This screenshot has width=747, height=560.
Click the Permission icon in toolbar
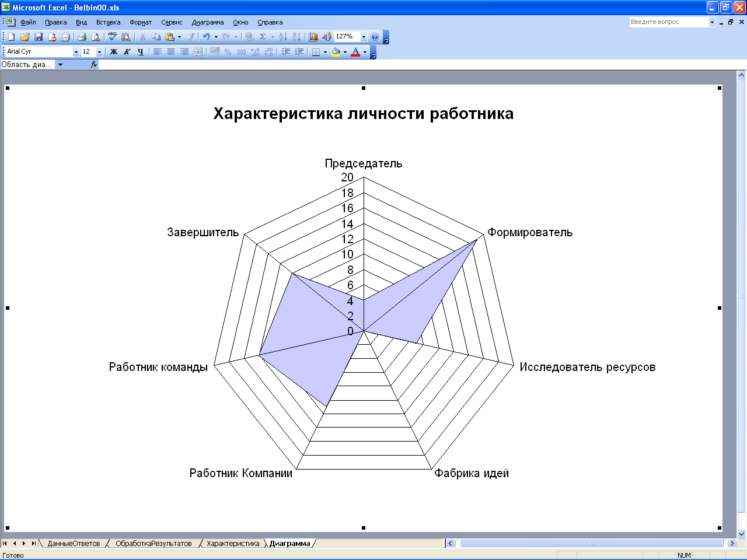[x=52, y=37]
